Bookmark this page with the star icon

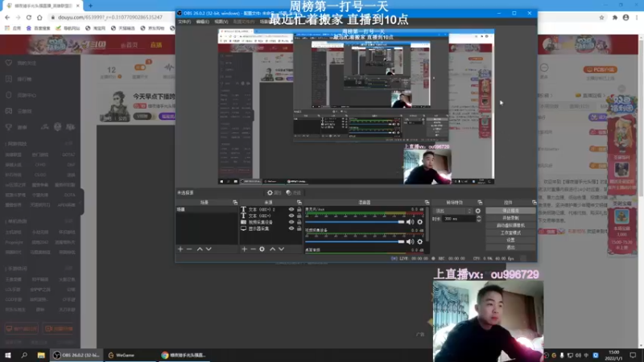601,17
